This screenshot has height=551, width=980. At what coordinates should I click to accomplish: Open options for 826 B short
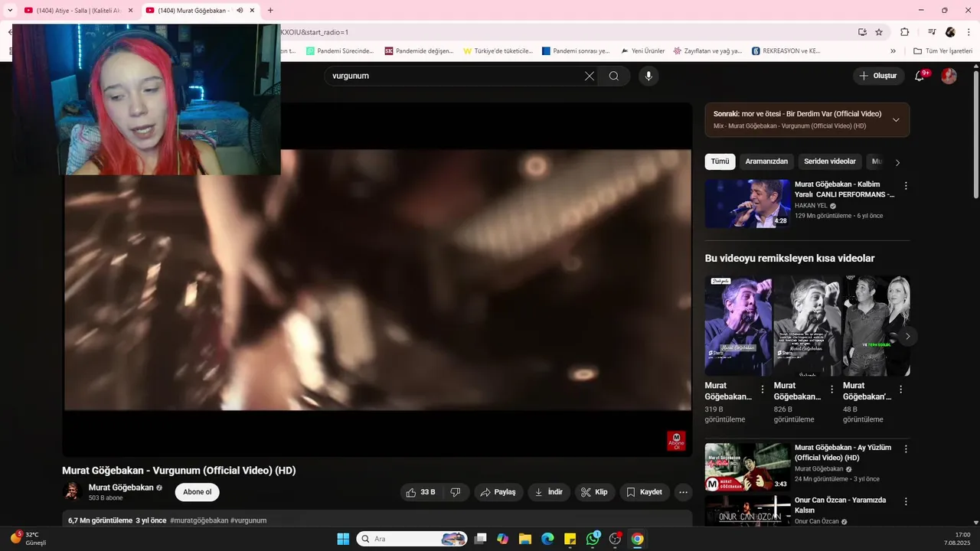click(x=831, y=390)
